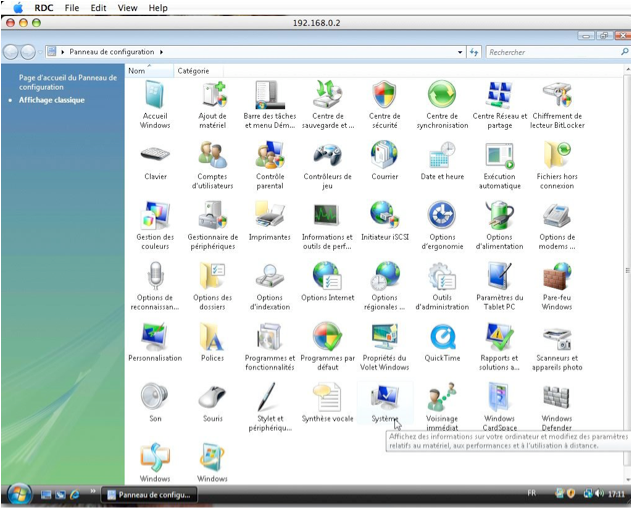Open the RDC File menu
The width and height of the screenshot is (632, 508).
(x=71, y=8)
